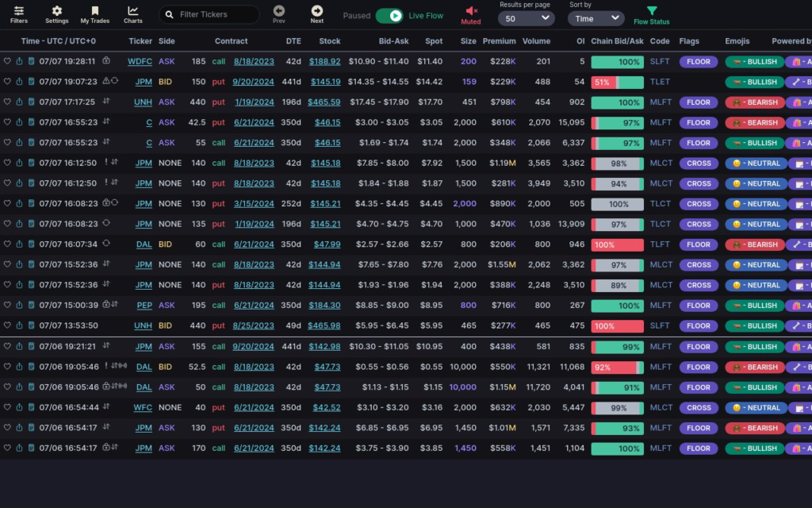Click the BEARISH tag on 17:17:25 UNH row
Image resolution: width=812 pixels, height=508 pixels.
point(755,102)
